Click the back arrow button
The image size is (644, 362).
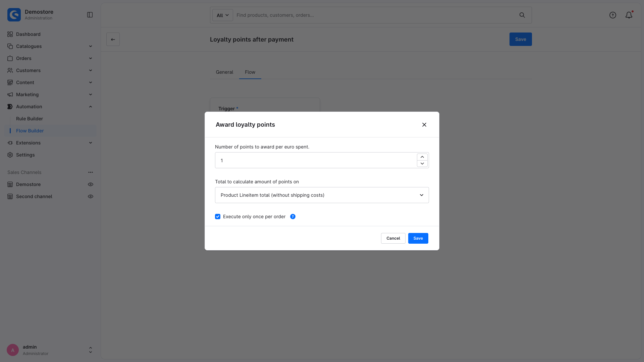pyautogui.click(x=113, y=39)
